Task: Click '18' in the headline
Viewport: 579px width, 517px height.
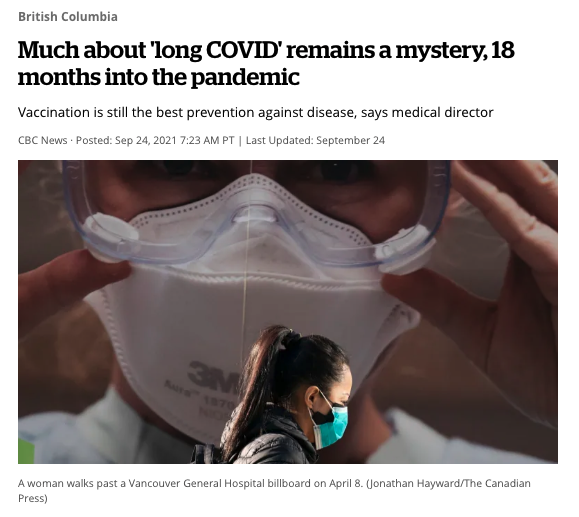Action: [x=503, y=50]
